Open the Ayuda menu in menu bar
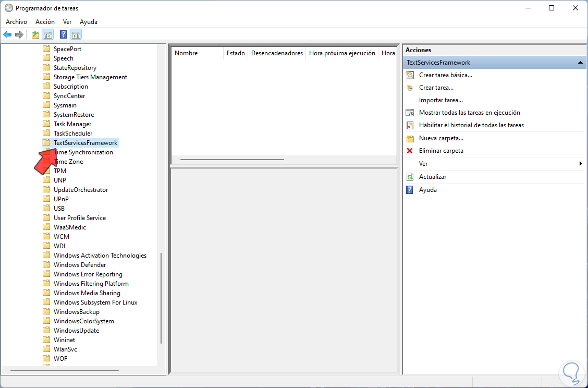 (89, 22)
